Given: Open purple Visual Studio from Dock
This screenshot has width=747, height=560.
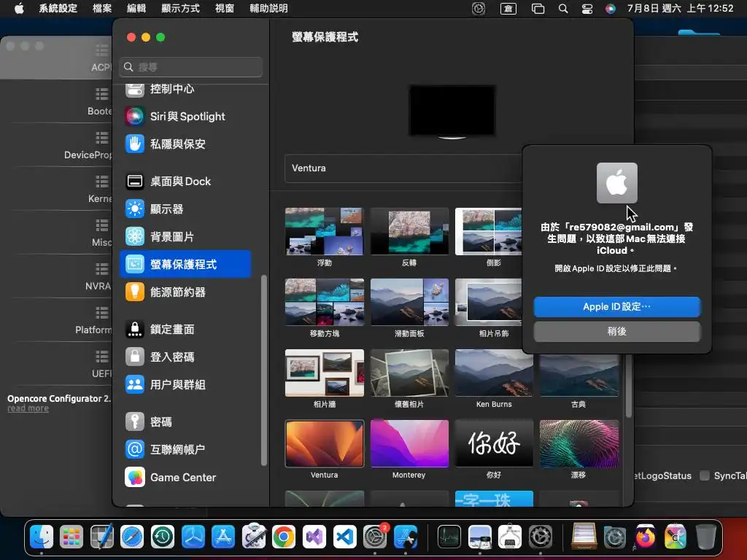Looking at the screenshot, I should (314, 537).
